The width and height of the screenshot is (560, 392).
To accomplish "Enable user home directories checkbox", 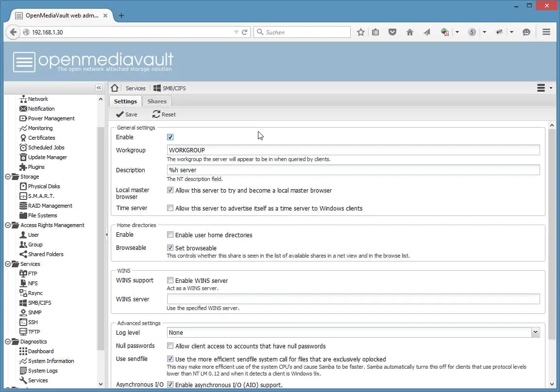I will point(170,235).
